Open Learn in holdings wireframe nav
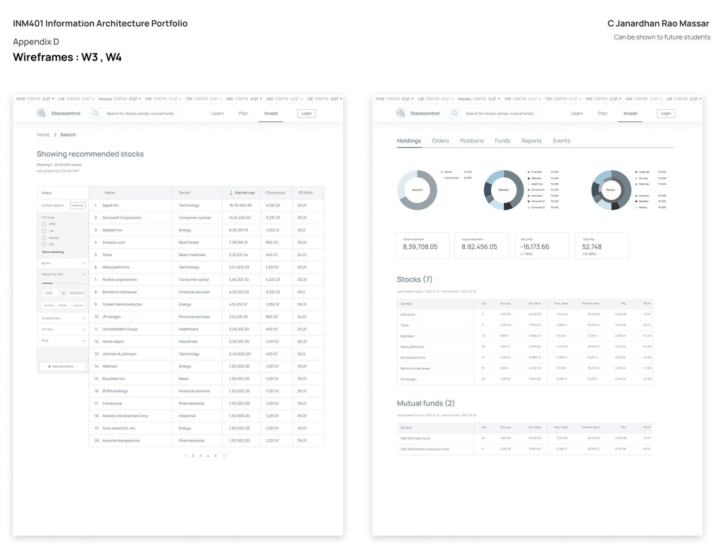728x560 pixels. coord(577,113)
